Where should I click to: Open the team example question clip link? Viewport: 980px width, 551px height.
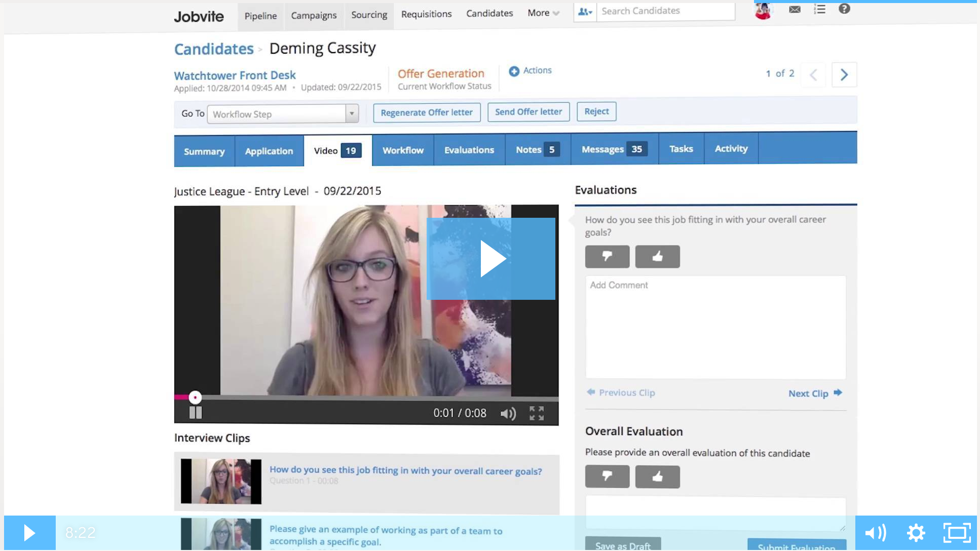[386, 536]
